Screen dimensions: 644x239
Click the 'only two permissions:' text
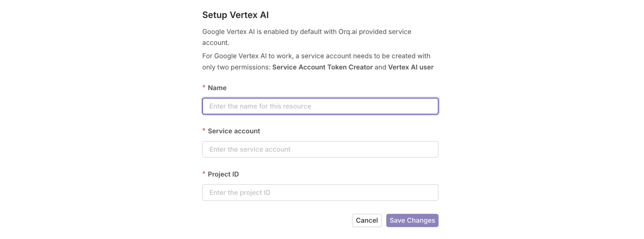[236, 67]
